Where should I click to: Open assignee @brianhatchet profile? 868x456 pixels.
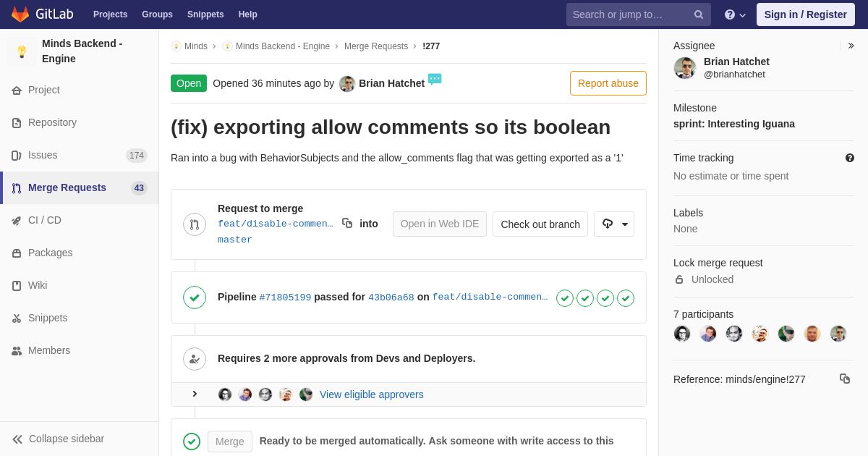[x=734, y=74]
